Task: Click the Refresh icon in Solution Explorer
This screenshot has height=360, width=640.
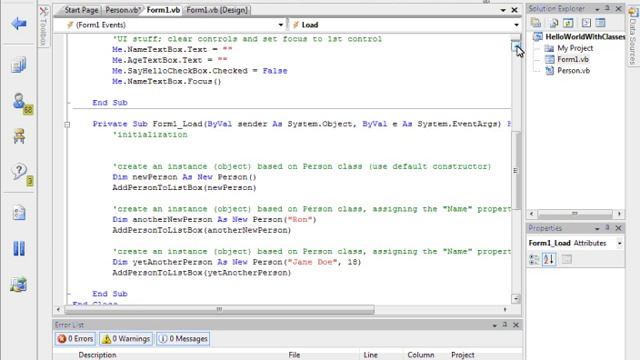Action: coord(568,23)
